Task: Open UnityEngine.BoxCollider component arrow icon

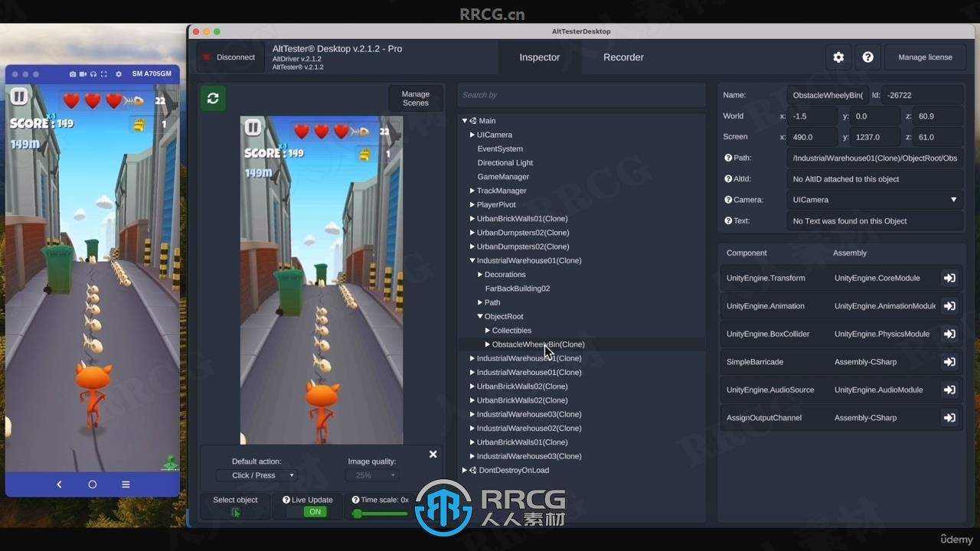Action: (949, 334)
